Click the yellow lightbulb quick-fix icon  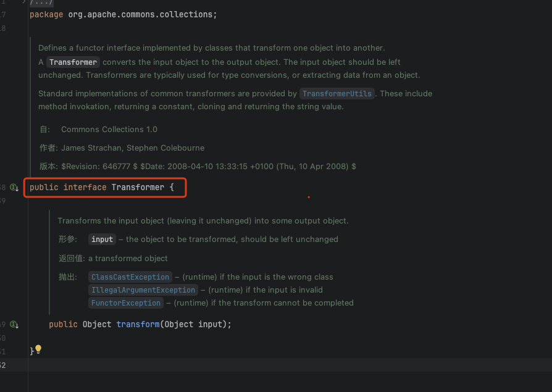[38, 349]
